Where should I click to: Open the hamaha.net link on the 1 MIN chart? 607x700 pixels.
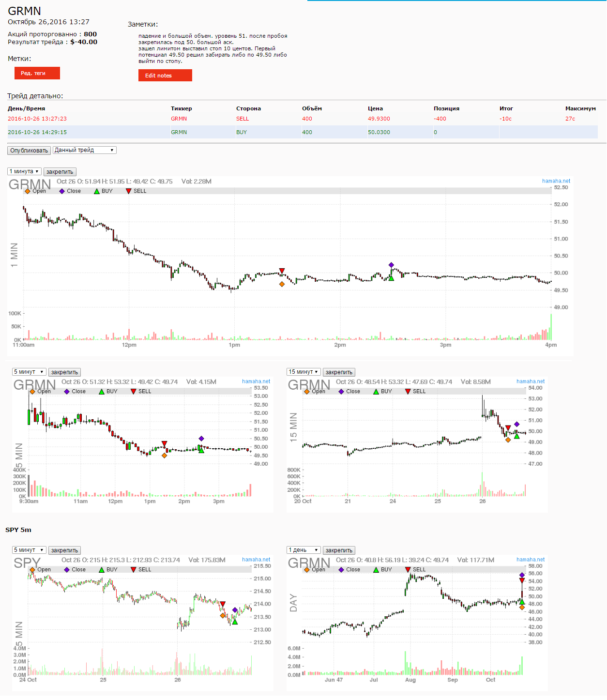[556, 181]
